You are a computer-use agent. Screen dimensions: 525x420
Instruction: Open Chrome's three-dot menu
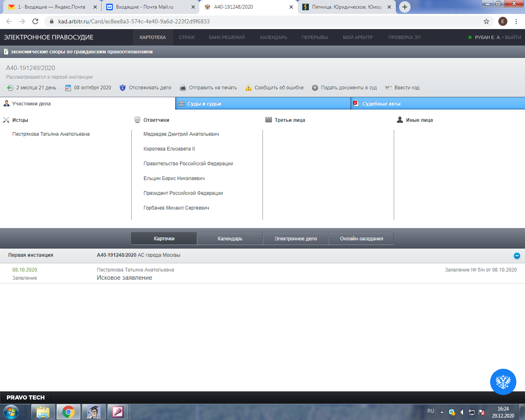click(x=516, y=21)
